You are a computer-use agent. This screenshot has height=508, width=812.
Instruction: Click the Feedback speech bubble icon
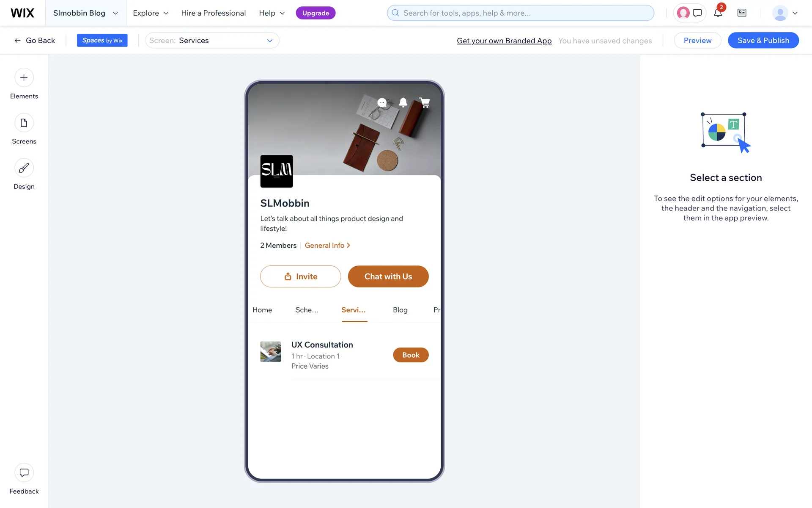coord(24,472)
